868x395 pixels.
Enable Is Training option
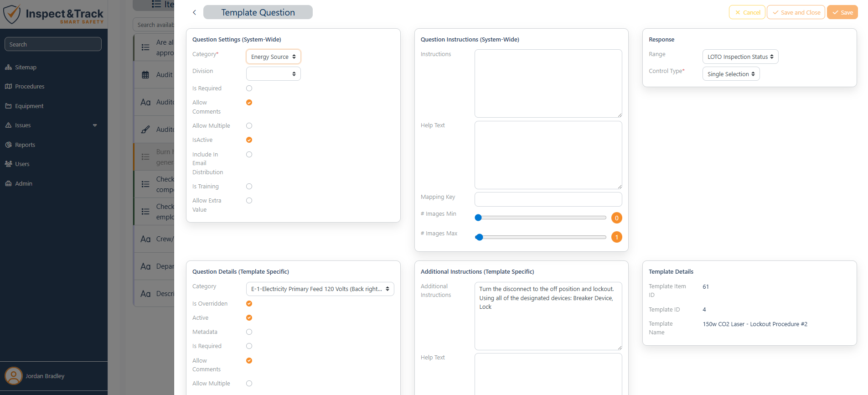pyautogui.click(x=249, y=187)
